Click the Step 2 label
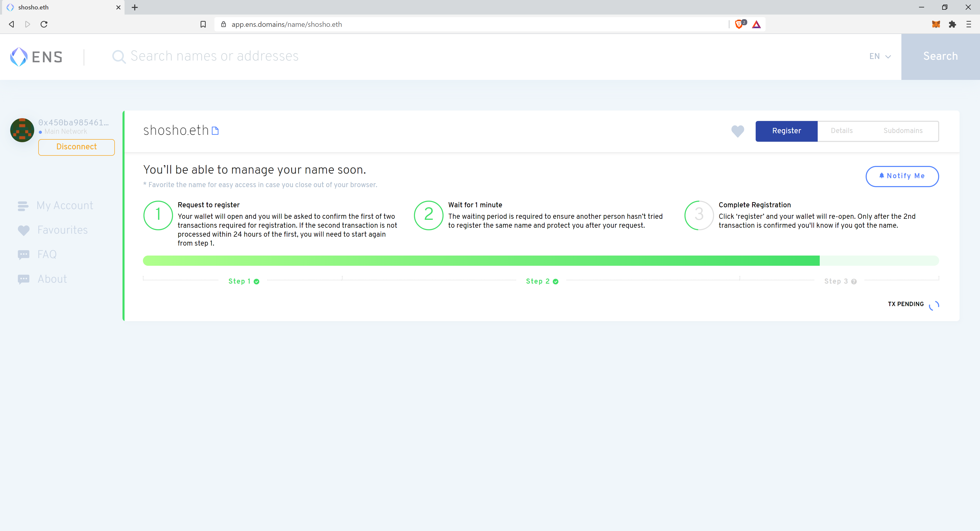 pyautogui.click(x=537, y=281)
